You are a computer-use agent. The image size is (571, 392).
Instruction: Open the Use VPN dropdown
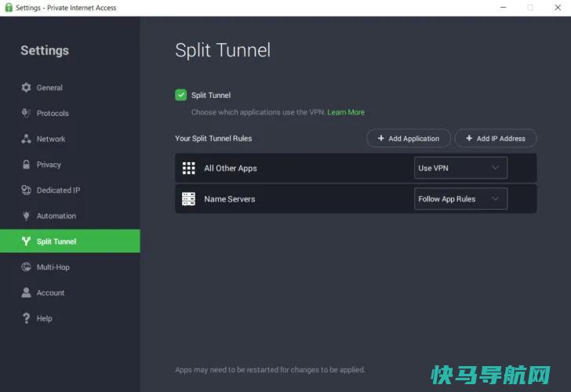point(460,168)
